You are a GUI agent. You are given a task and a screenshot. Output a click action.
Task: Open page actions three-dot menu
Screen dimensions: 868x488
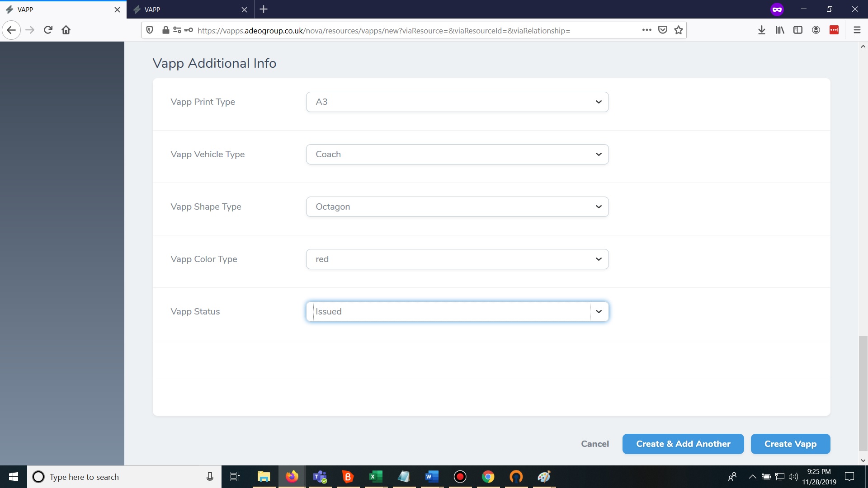(646, 30)
